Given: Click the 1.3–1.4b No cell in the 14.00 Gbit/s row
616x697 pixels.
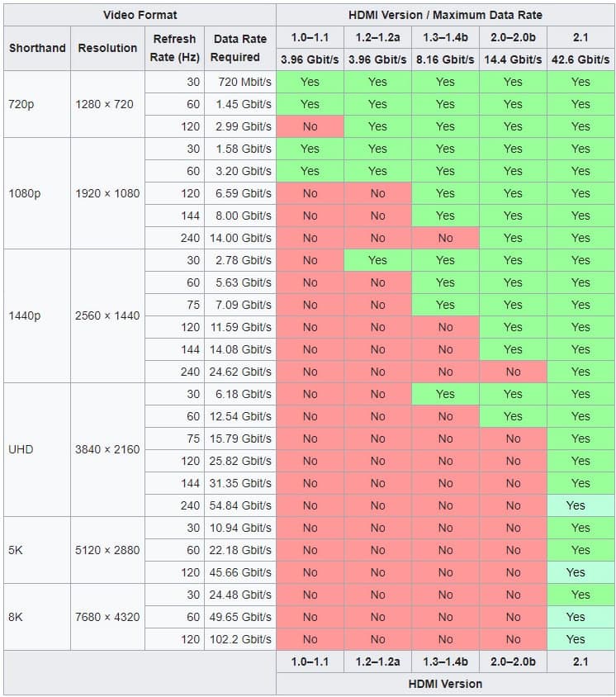Looking at the screenshot, I should [445, 238].
